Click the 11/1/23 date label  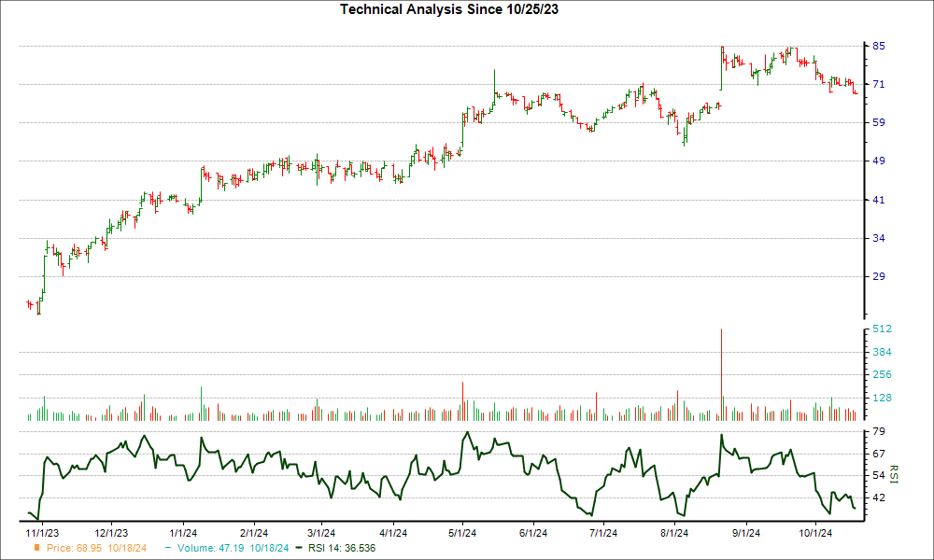click(42, 533)
